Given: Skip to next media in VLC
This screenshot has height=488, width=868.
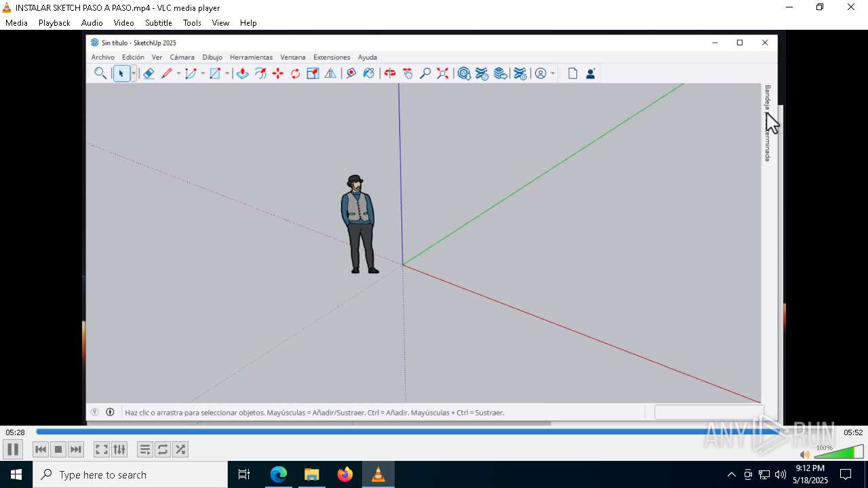Looking at the screenshot, I should click(76, 449).
